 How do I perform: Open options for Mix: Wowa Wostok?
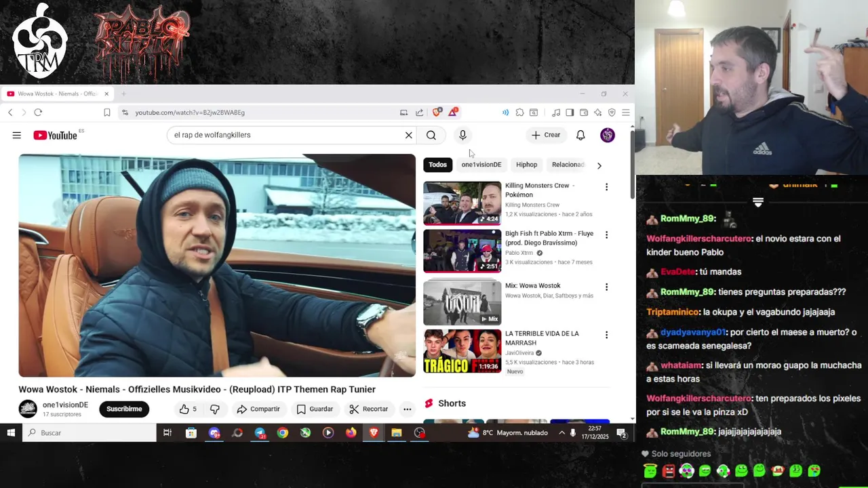(606, 287)
